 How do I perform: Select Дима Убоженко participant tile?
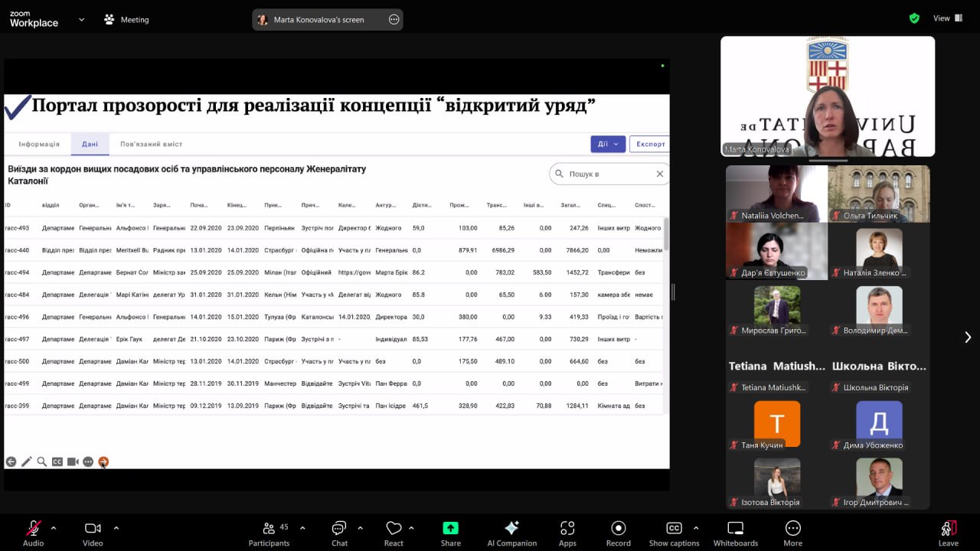879,423
